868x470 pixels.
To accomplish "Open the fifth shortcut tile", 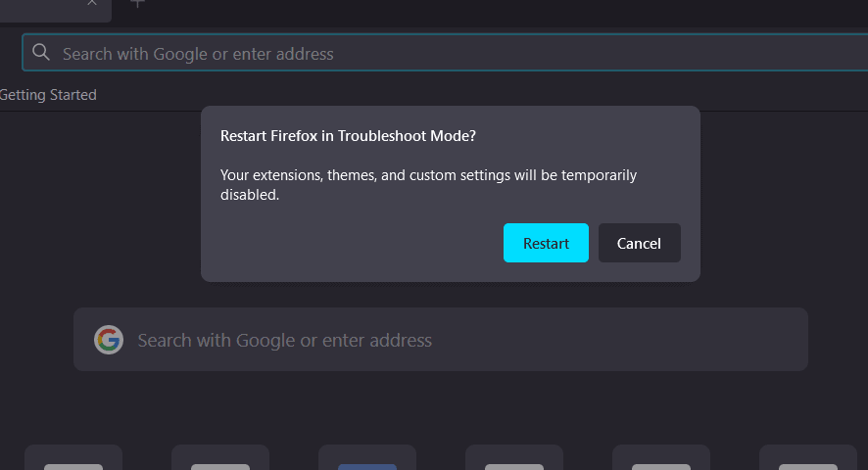I will 661,459.
